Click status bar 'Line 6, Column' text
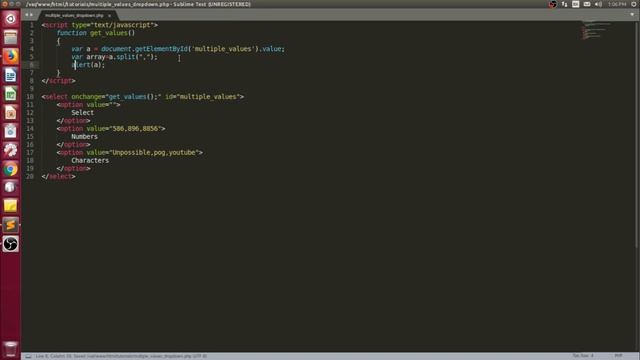This screenshot has height=360, width=640. [x=53, y=356]
